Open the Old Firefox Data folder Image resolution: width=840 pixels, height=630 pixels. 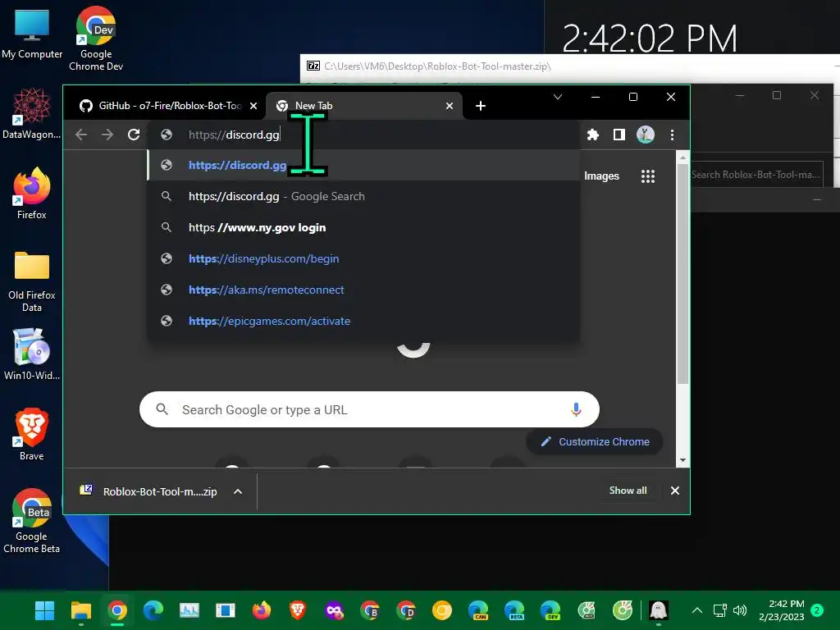32,281
